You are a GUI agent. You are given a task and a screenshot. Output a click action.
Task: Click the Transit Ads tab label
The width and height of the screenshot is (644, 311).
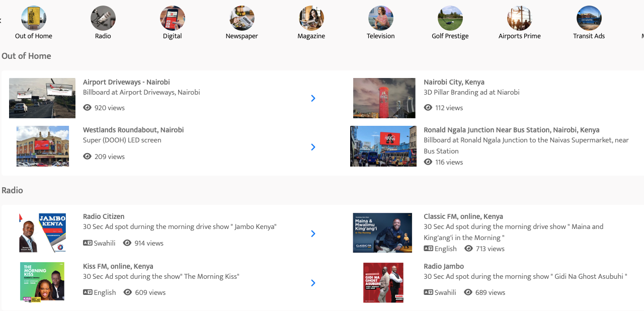tap(589, 36)
